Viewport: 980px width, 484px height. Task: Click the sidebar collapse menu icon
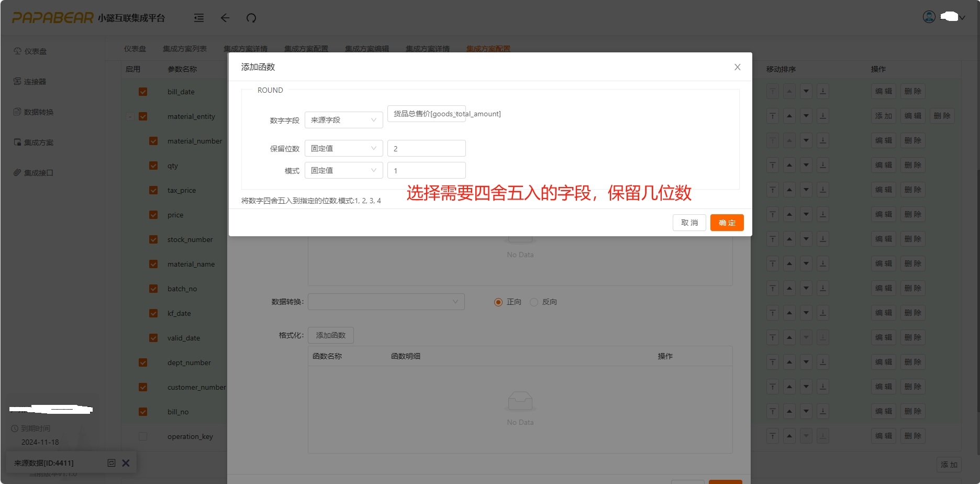(x=199, y=18)
